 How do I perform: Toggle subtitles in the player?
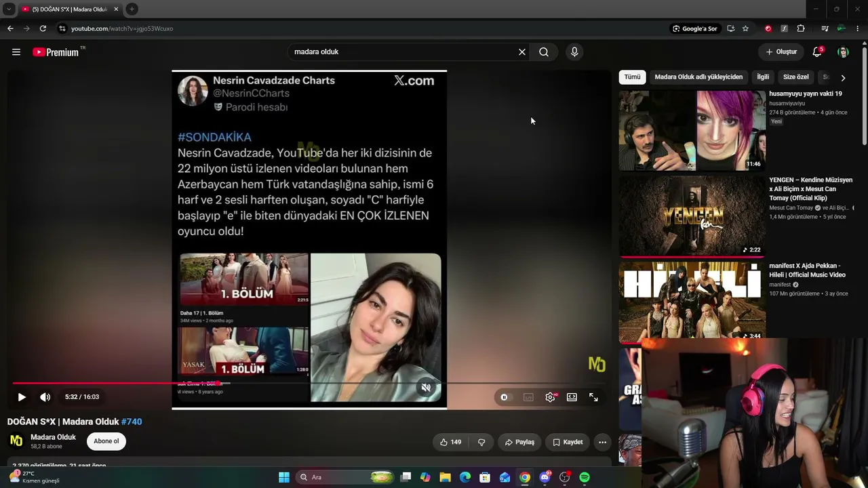528,397
